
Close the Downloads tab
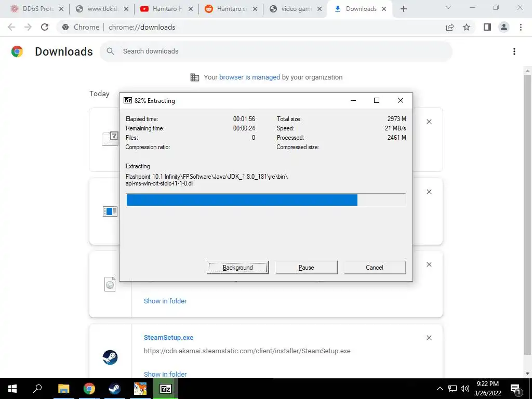(x=384, y=9)
